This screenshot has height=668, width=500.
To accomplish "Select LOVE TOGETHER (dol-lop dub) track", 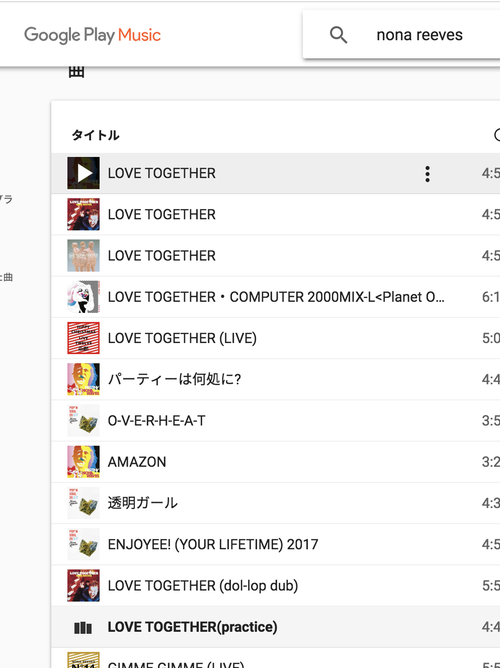I will pos(276,586).
